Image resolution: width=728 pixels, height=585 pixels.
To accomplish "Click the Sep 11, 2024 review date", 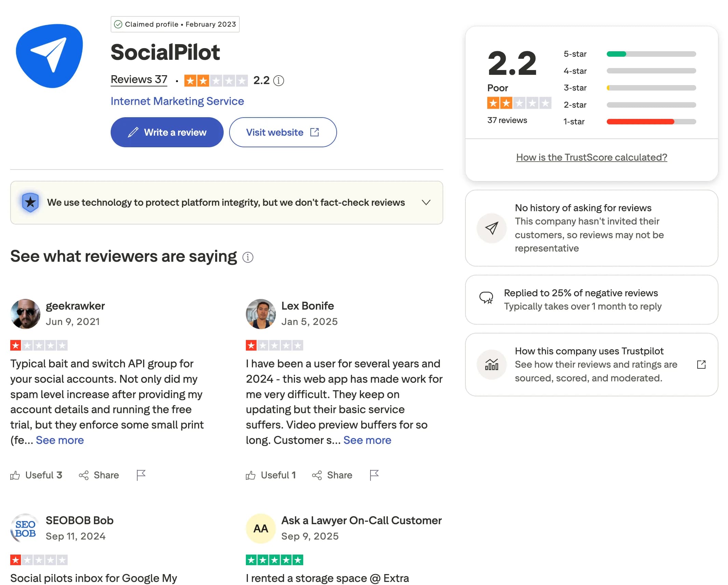I will point(76,536).
